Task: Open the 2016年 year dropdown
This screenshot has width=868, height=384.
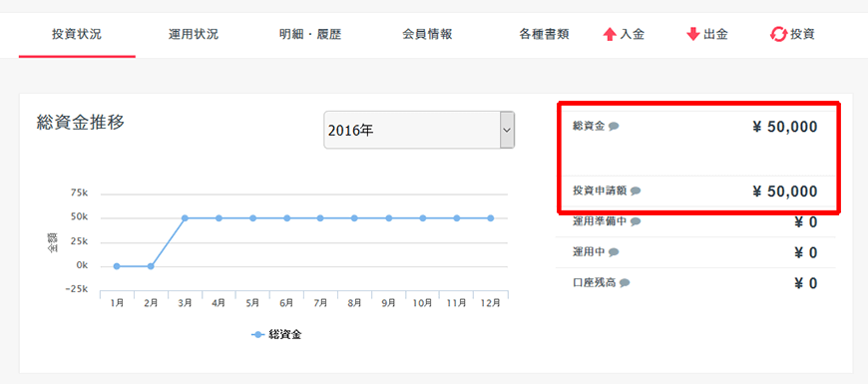Action: (x=419, y=130)
